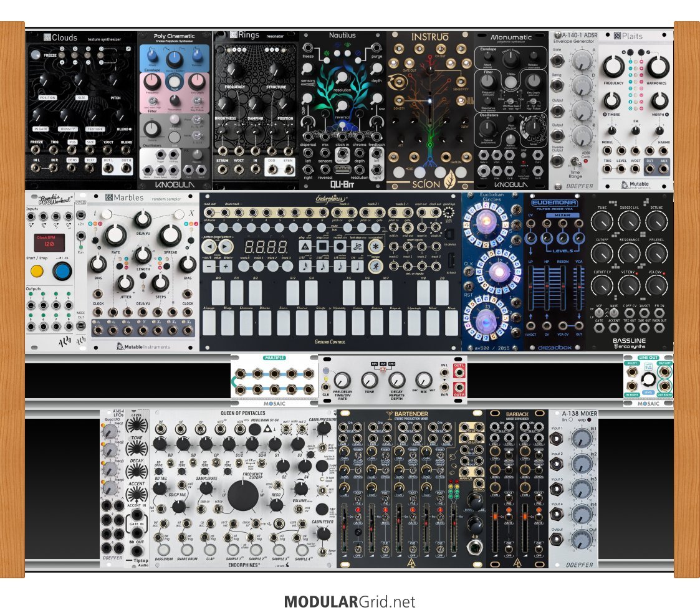Click the A-138 Mixer In1 knob

(x=582, y=438)
